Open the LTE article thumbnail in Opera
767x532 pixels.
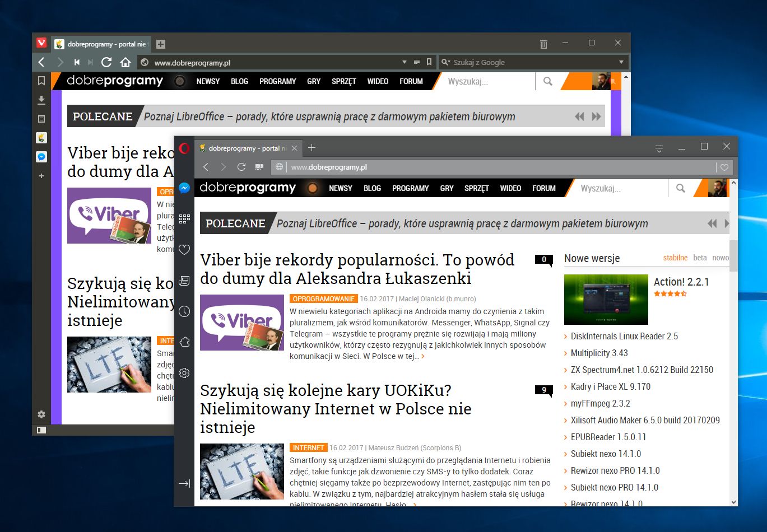242,472
